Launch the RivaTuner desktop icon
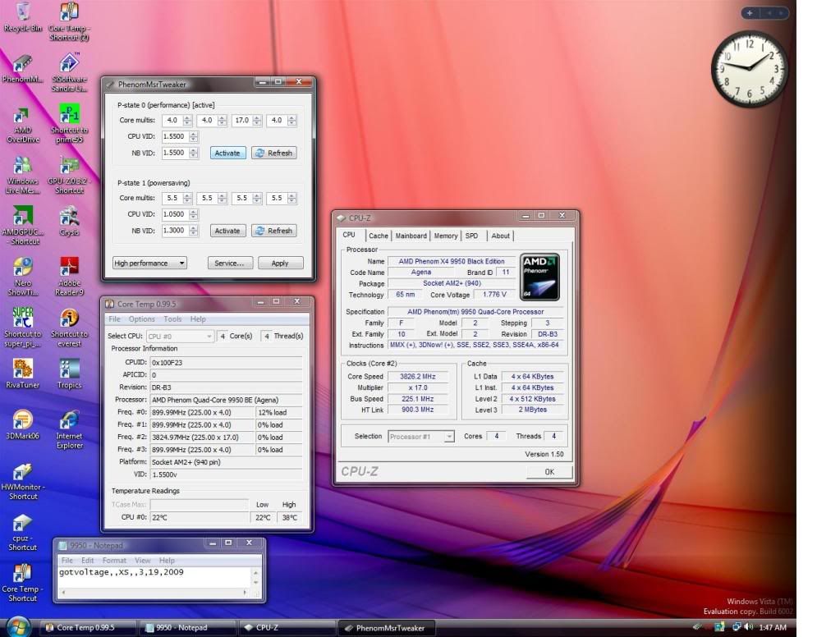840x637 pixels. pos(22,369)
